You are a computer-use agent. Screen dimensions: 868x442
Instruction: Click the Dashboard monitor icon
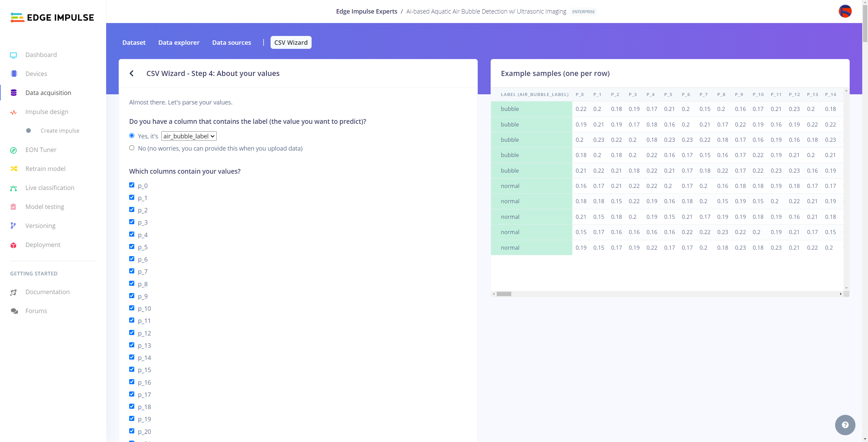[14, 55]
